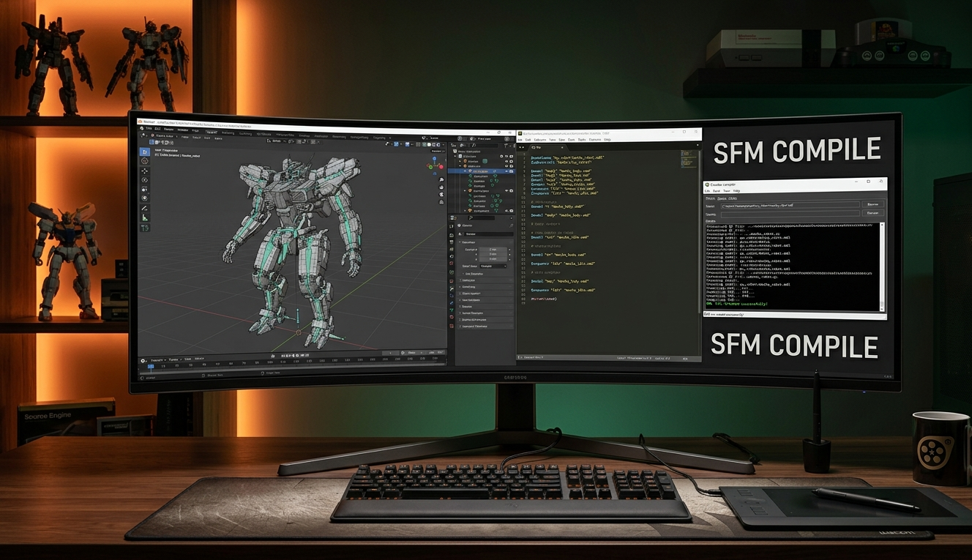This screenshot has height=560, width=972.
Task: Open the dropdown below the three value fields
Action: point(493,266)
